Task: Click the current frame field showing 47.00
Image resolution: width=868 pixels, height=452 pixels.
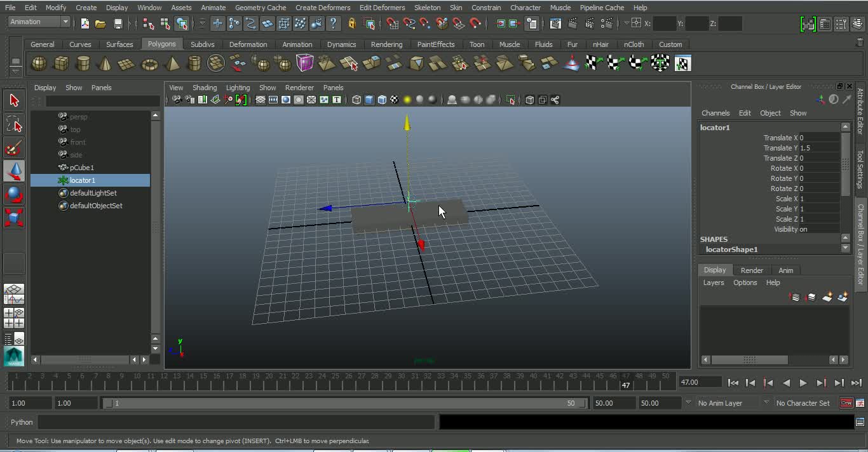Action: coord(700,382)
